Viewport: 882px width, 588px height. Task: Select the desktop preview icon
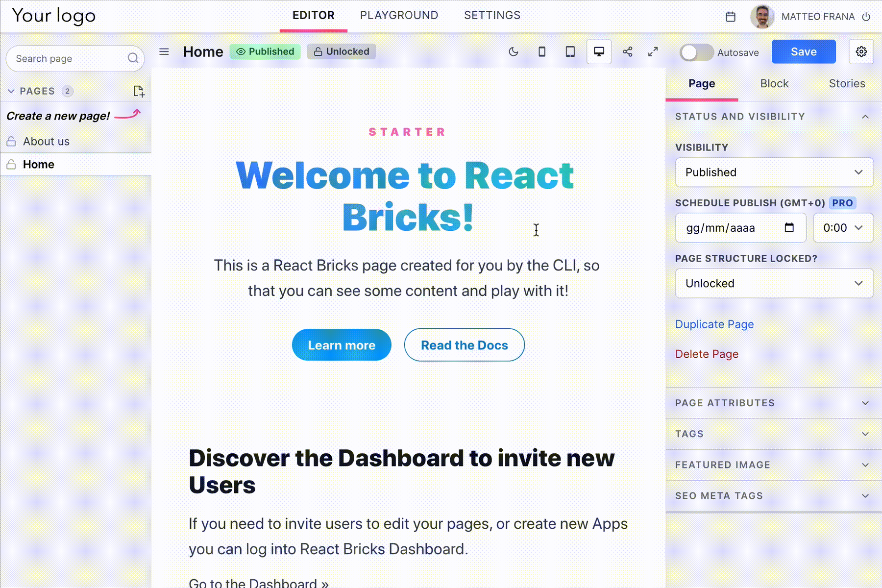[x=598, y=51]
